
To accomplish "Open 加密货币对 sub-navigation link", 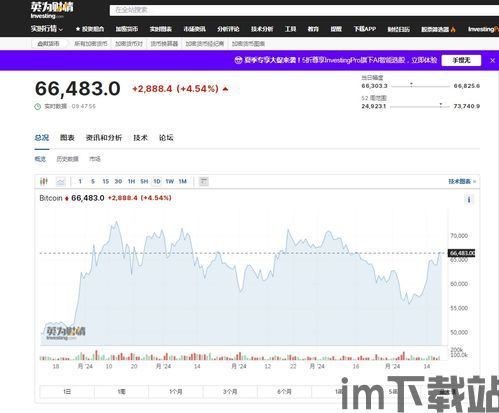I will (x=129, y=44).
